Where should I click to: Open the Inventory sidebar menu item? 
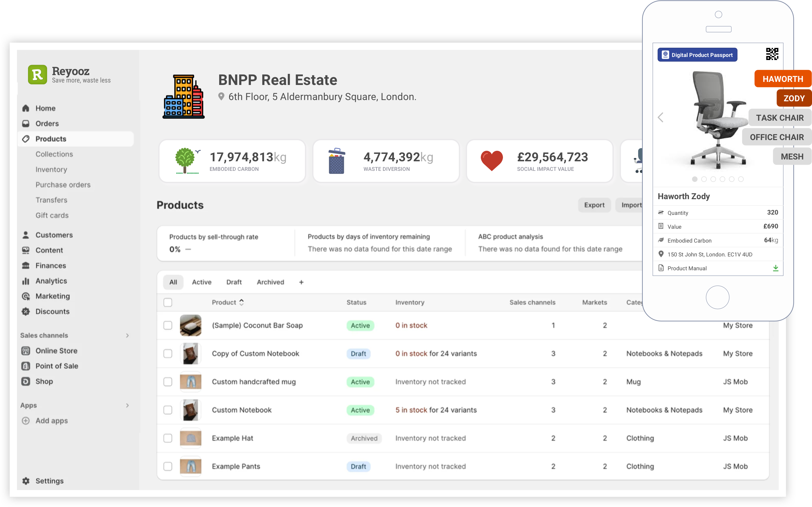51,169
